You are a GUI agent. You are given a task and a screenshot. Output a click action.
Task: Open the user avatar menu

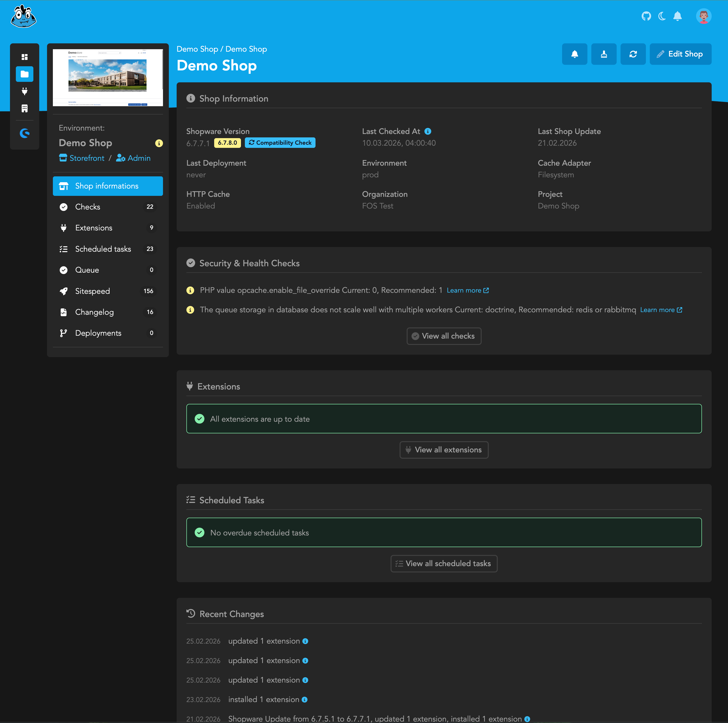[703, 16]
